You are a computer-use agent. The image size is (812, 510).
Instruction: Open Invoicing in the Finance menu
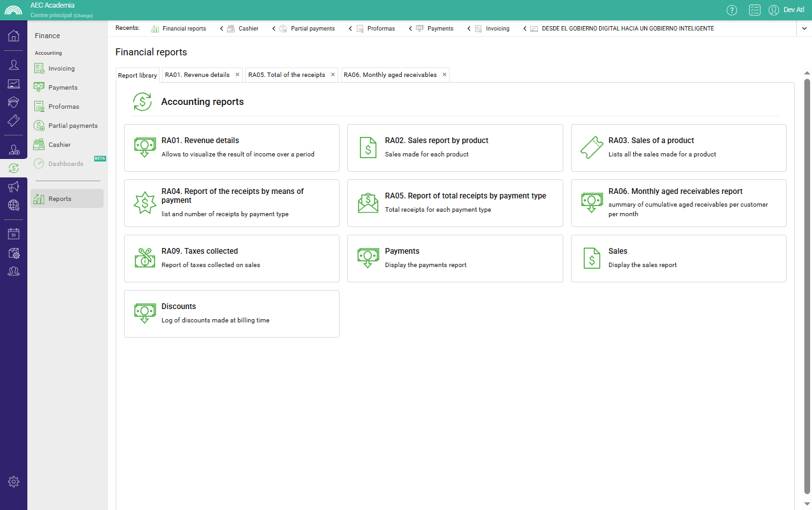62,69
